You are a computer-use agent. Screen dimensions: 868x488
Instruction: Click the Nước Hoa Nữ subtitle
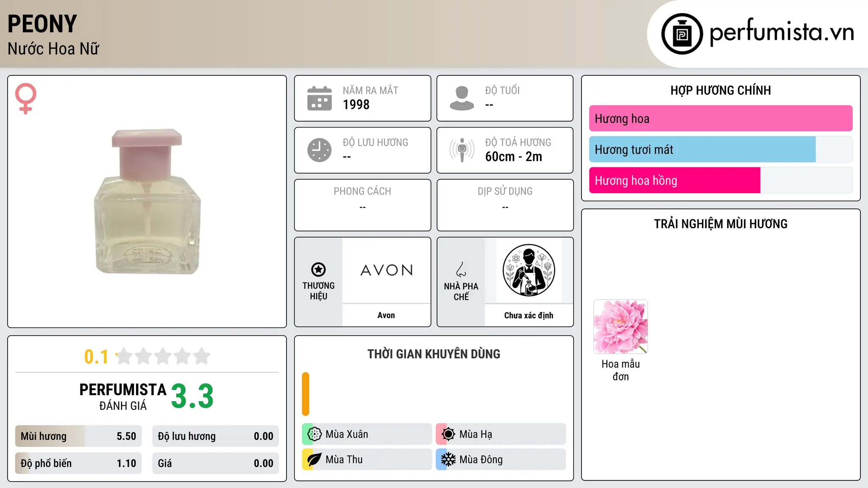pos(53,49)
